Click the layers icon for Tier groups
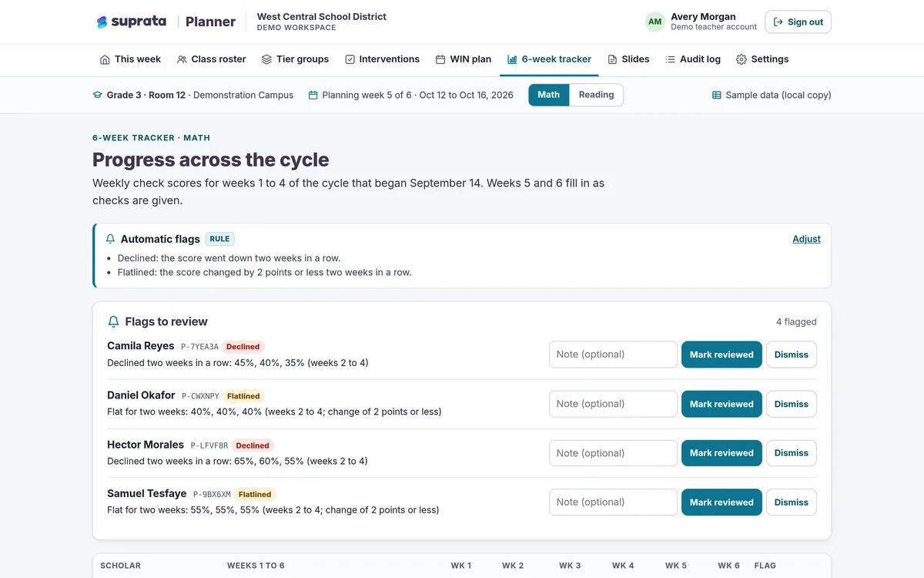The width and height of the screenshot is (924, 578). (266, 59)
